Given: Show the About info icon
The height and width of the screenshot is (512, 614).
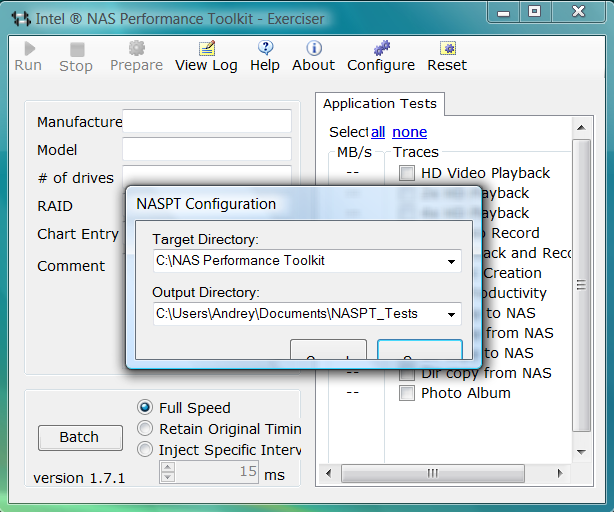Looking at the screenshot, I should pyautogui.click(x=313, y=48).
